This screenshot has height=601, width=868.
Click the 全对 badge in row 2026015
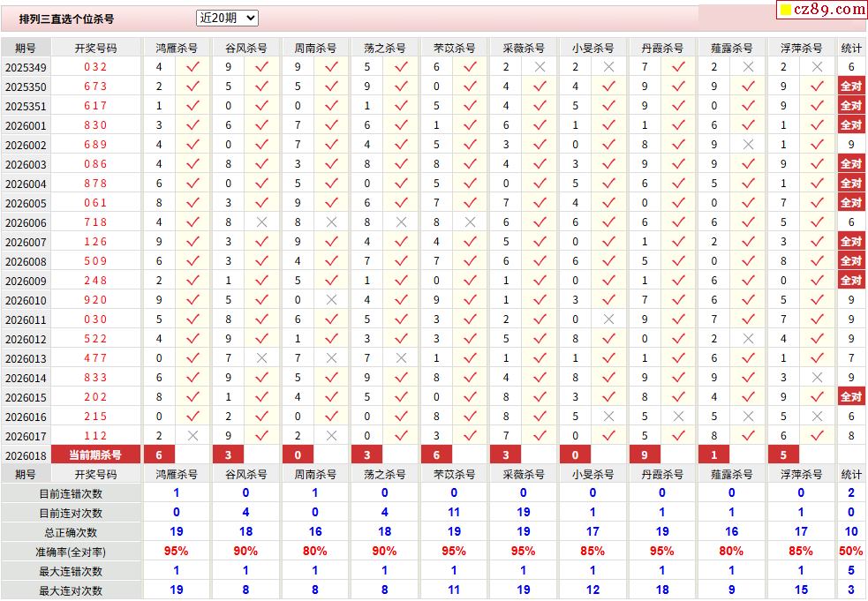click(851, 397)
